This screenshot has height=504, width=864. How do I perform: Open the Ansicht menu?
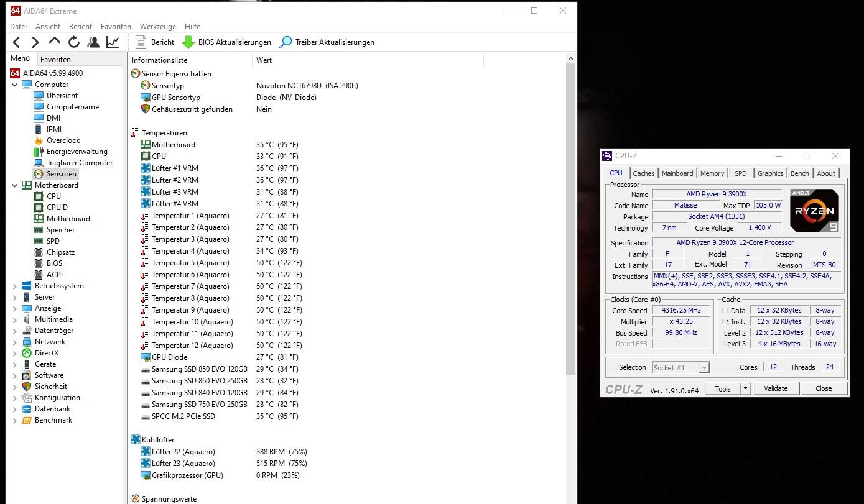[x=48, y=27]
